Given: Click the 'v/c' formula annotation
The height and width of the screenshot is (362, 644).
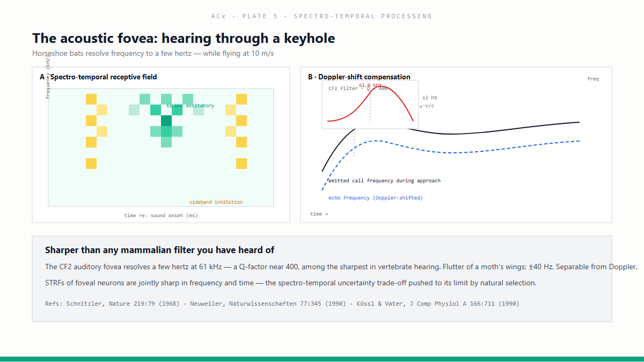Looking at the screenshot, I should tap(428, 106).
